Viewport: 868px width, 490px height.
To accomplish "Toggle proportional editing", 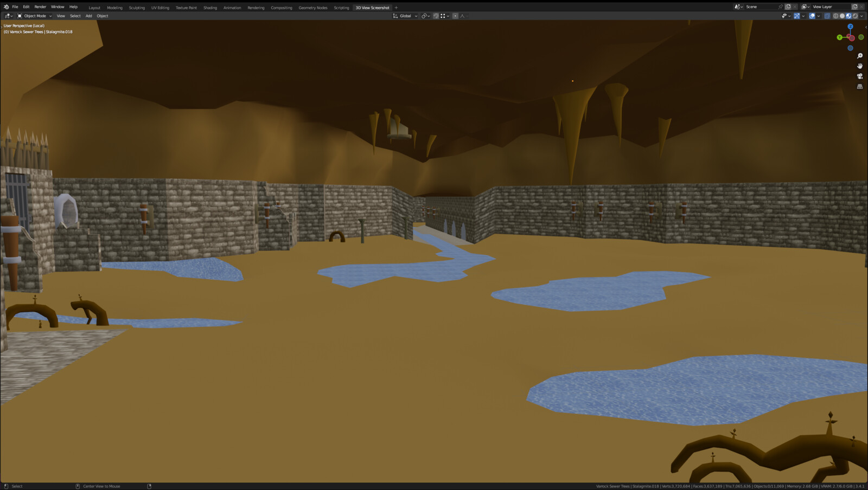I will pos(455,16).
